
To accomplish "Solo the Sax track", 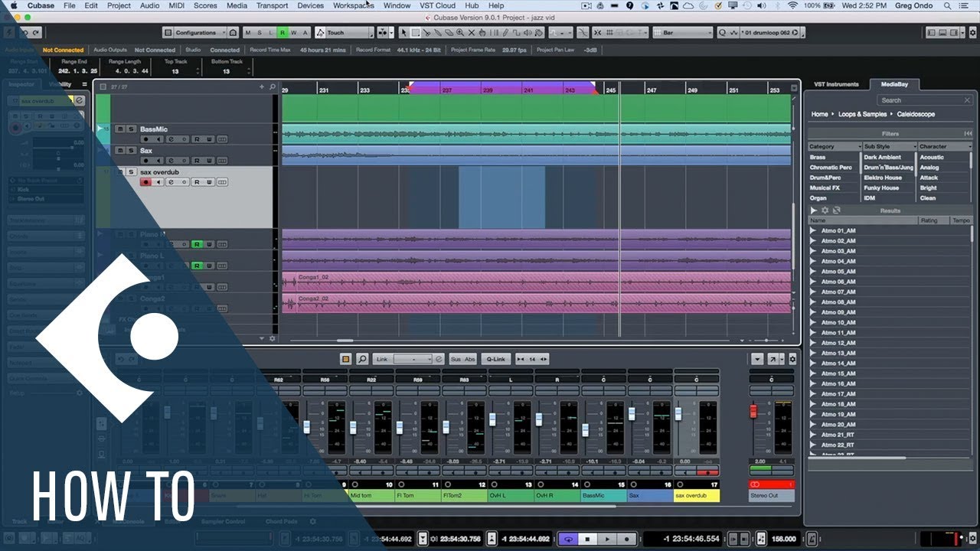I will [132, 150].
